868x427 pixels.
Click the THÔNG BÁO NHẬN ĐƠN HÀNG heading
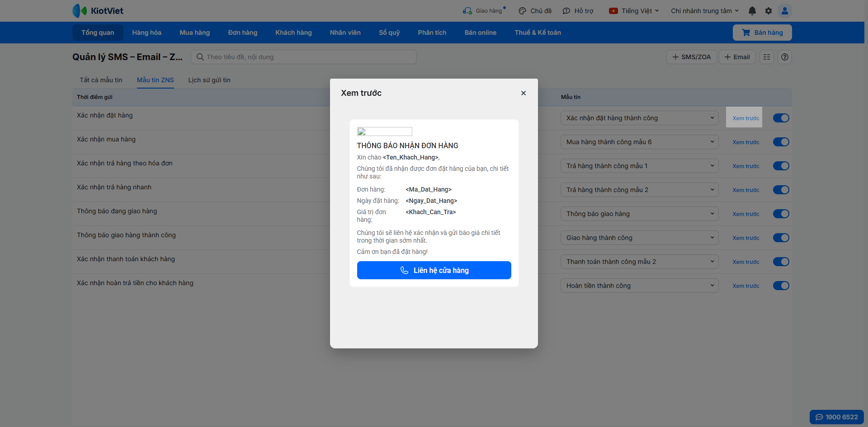pyautogui.click(x=407, y=145)
